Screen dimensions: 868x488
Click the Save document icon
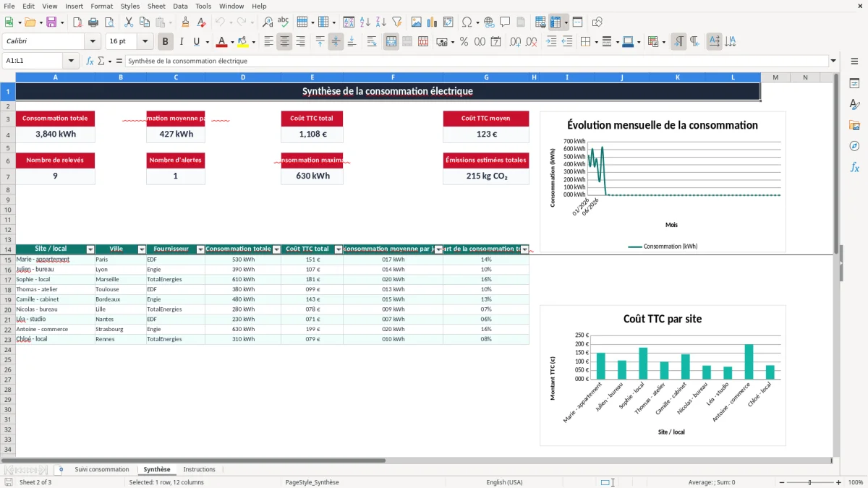click(x=51, y=22)
